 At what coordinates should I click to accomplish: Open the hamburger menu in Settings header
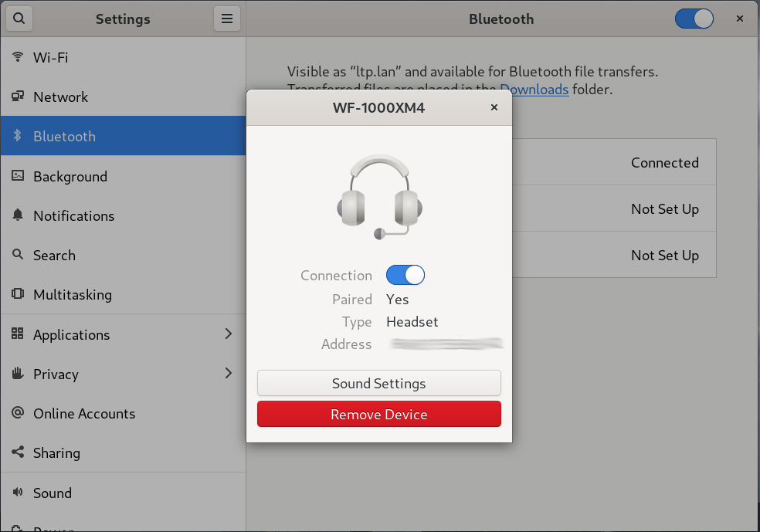pyautogui.click(x=227, y=19)
